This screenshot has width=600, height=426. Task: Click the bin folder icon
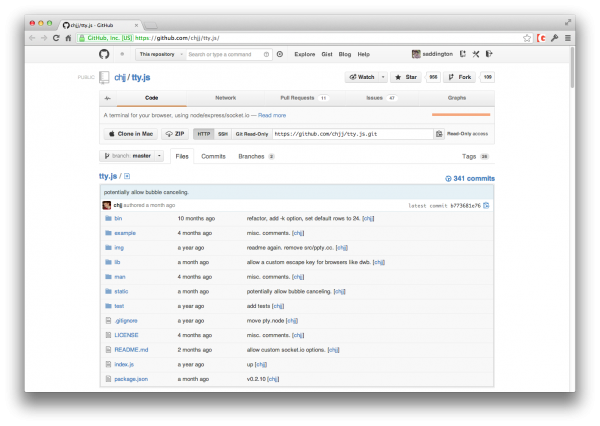[108, 218]
